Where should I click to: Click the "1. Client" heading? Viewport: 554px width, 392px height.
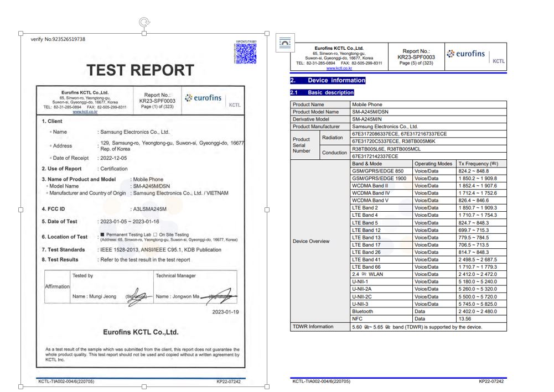point(52,121)
